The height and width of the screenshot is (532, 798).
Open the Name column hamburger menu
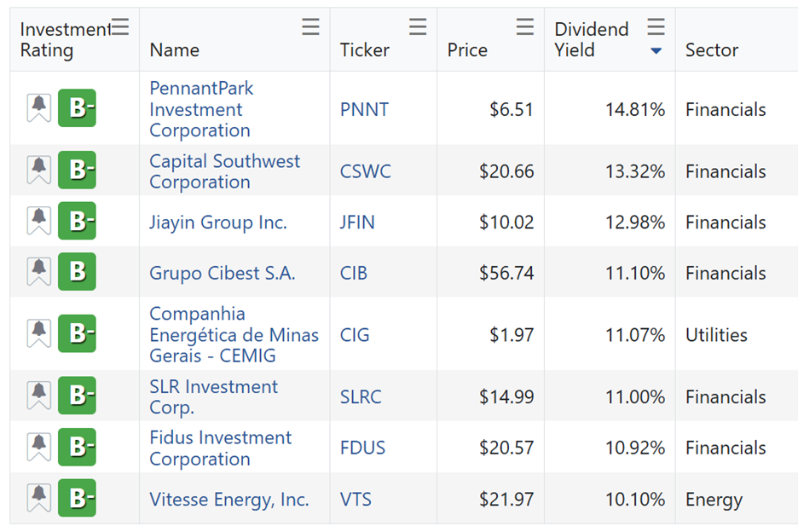(x=311, y=27)
